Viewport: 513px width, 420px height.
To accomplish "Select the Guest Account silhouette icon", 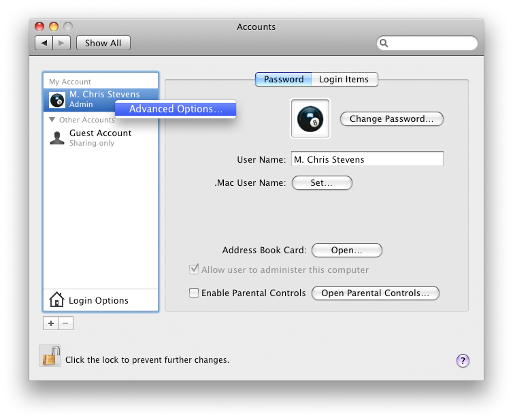I will (x=57, y=138).
